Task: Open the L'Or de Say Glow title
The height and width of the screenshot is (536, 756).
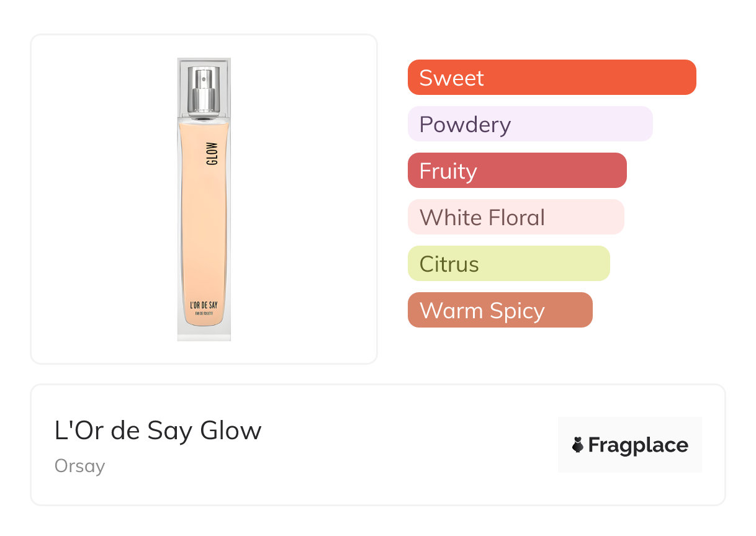Action: coord(158,431)
